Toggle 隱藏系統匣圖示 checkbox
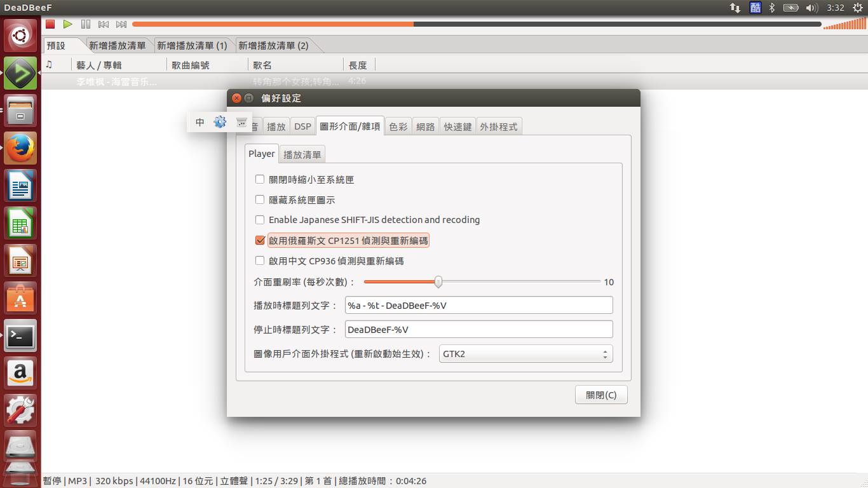The width and height of the screenshot is (868, 488). click(260, 200)
